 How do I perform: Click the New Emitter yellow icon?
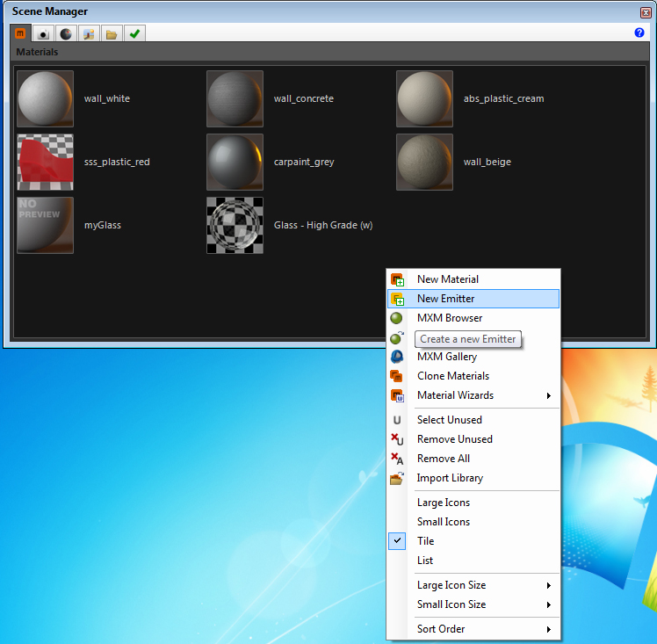[397, 299]
